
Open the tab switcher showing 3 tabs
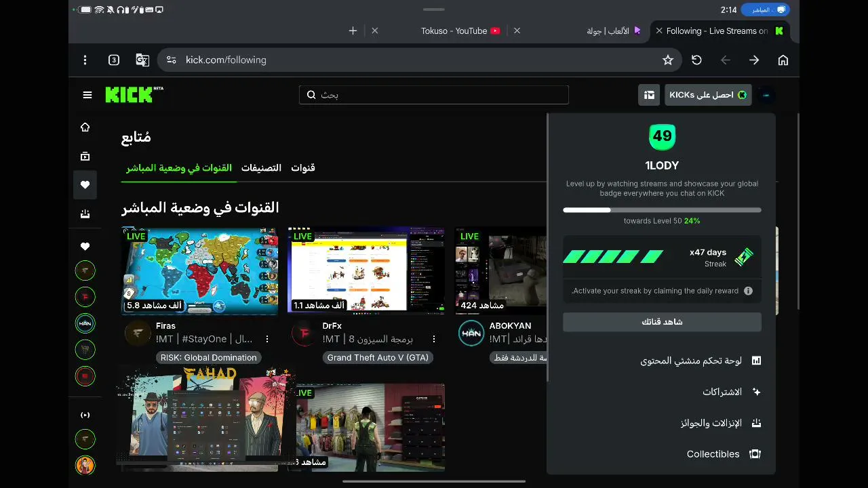coord(114,60)
